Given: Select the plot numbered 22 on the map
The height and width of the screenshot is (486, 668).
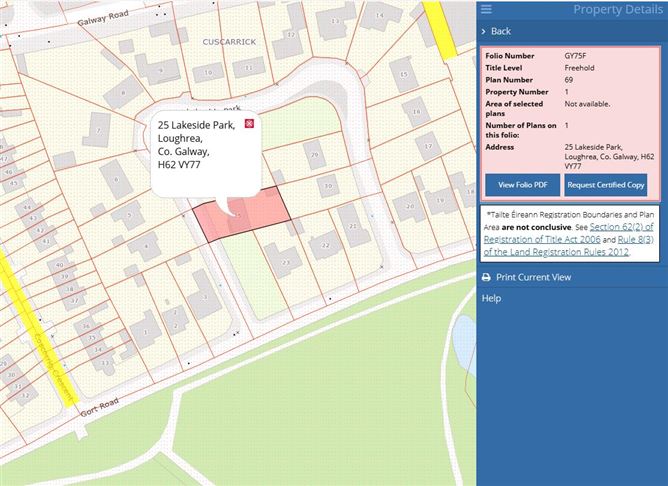Looking at the screenshot, I should coord(324,243).
